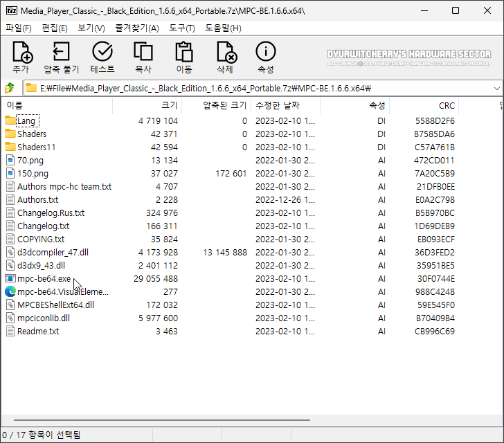The height and width of the screenshot is (443, 504).
Task: Click the status text '0 / 17 항목이 선택됨'
Action: (x=41, y=435)
